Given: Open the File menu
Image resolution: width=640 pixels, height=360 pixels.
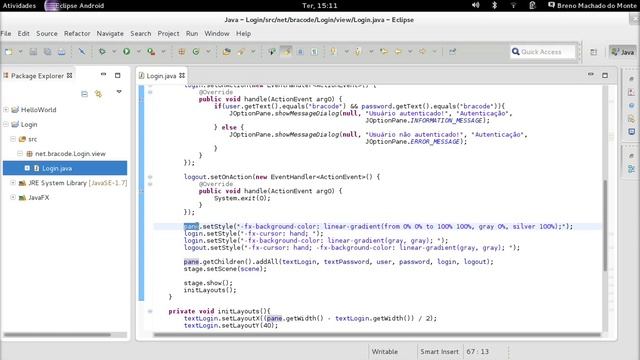Looking at the screenshot, I should pos(6,33).
